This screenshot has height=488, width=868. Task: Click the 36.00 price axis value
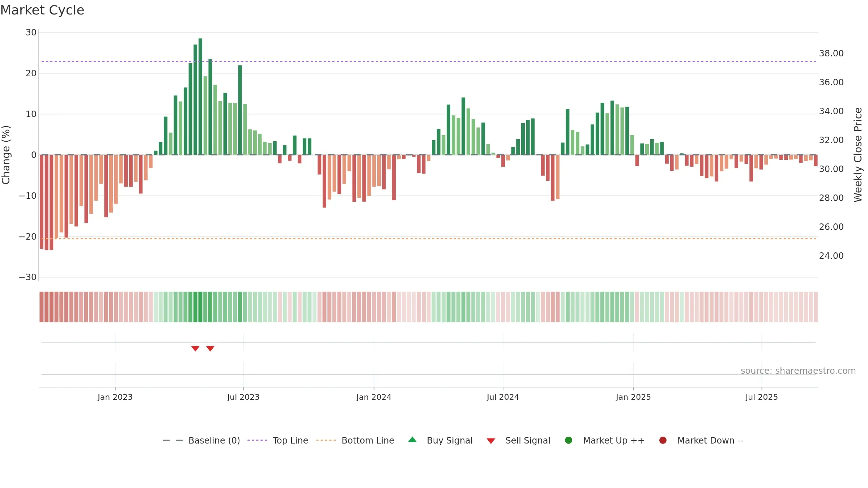831,82
